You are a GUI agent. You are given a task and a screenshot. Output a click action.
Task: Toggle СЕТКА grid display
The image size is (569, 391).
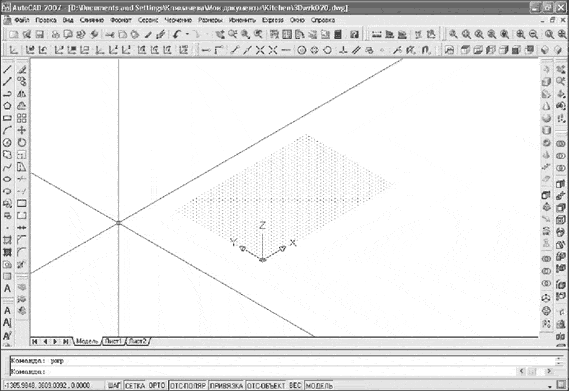coord(135,385)
